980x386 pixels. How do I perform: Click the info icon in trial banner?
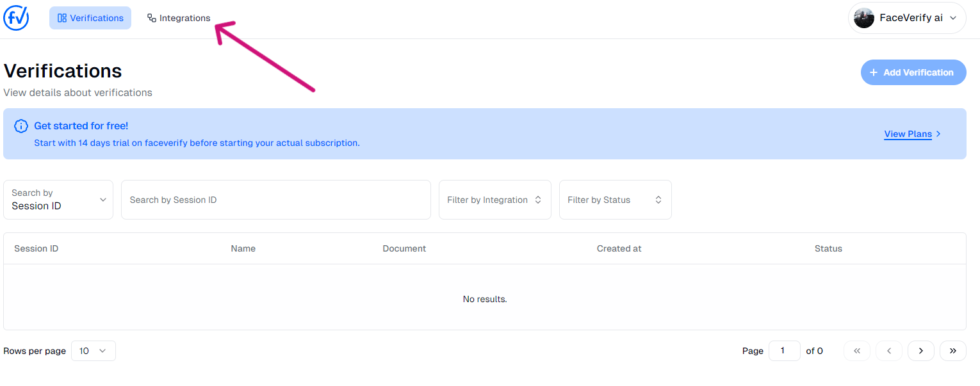point(21,126)
